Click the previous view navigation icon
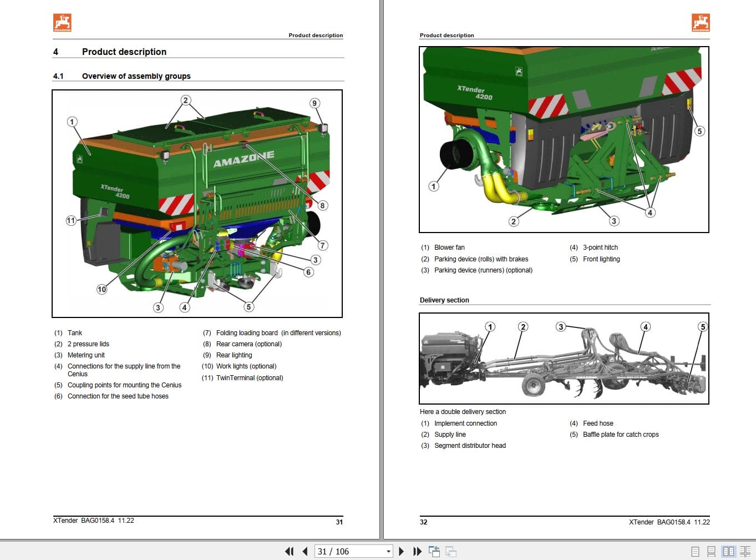This screenshot has height=560, width=756. click(434, 551)
